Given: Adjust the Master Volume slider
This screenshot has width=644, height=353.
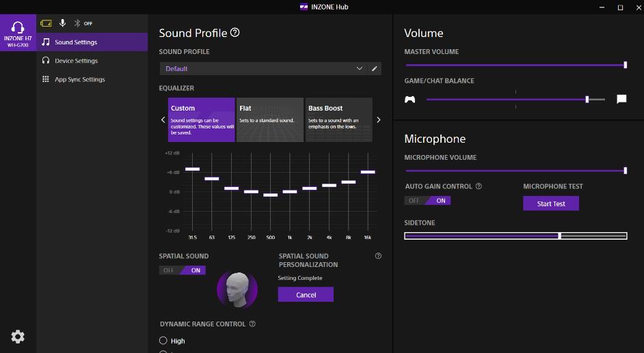Looking at the screenshot, I should pos(515,65).
